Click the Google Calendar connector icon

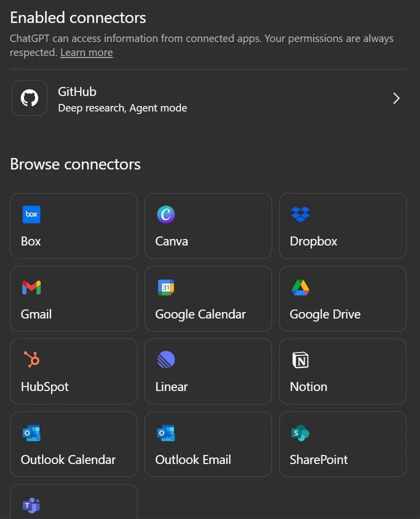pyautogui.click(x=166, y=287)
